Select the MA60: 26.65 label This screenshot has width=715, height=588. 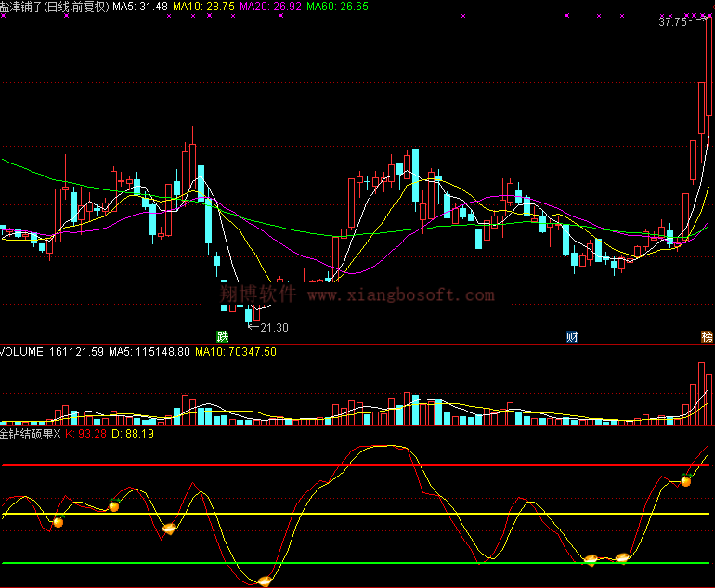(x=337, y=7)
